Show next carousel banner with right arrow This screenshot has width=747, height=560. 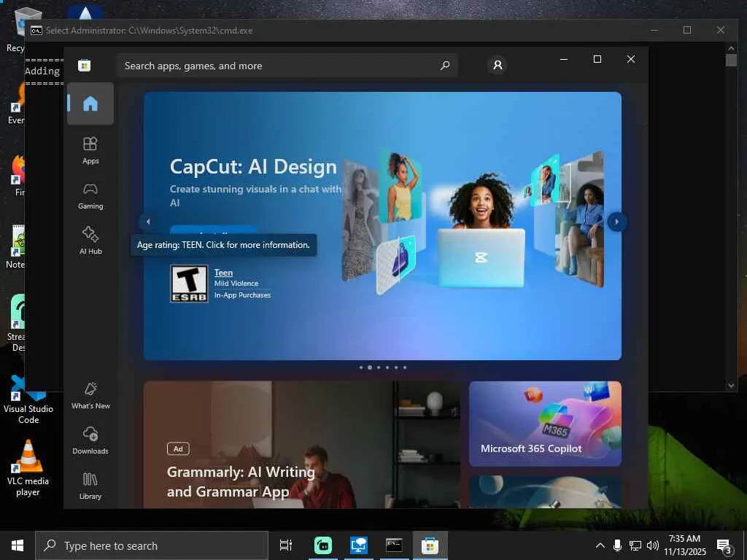click(x=616, y=222)
